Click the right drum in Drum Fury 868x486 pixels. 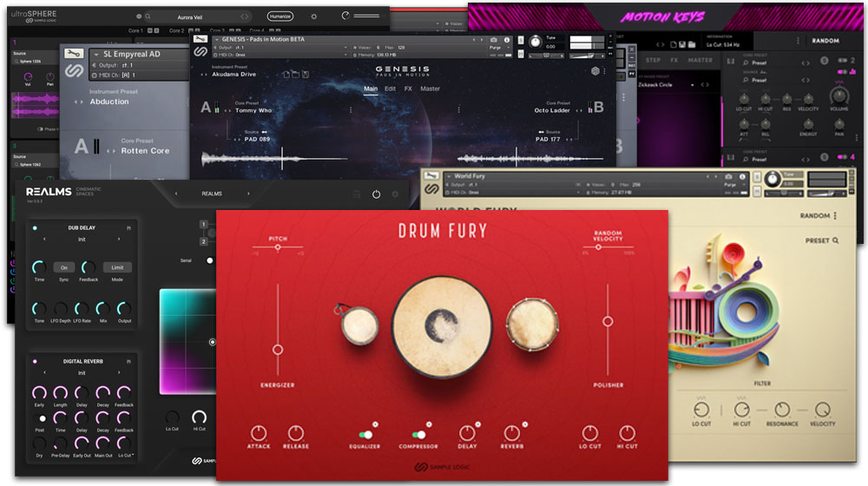532,324
